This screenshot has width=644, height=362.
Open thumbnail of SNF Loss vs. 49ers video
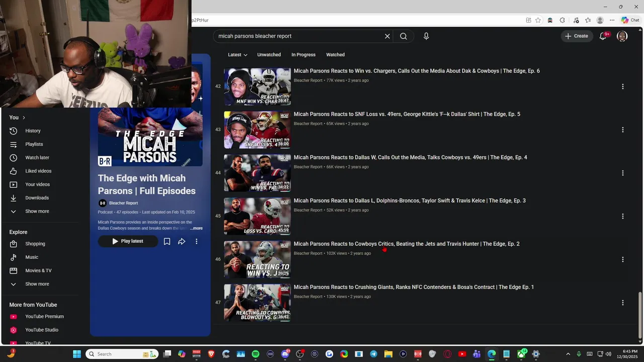257,130
